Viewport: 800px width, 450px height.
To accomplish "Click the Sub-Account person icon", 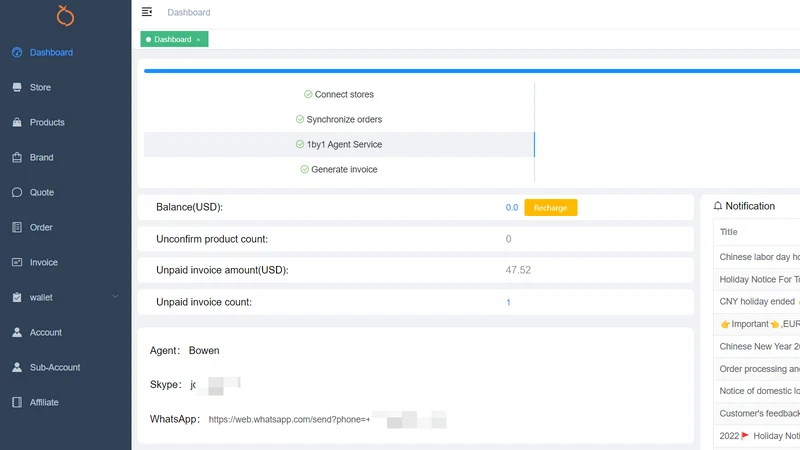I will pos(17,367).
